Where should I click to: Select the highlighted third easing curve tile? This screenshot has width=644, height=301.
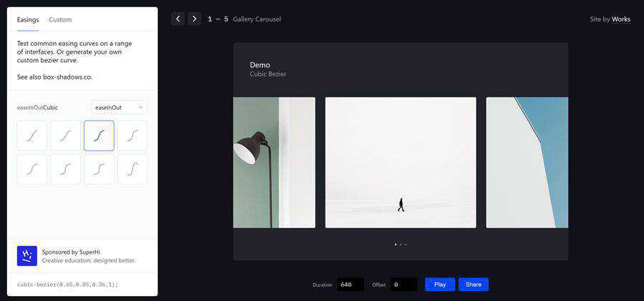coord(99,135)
